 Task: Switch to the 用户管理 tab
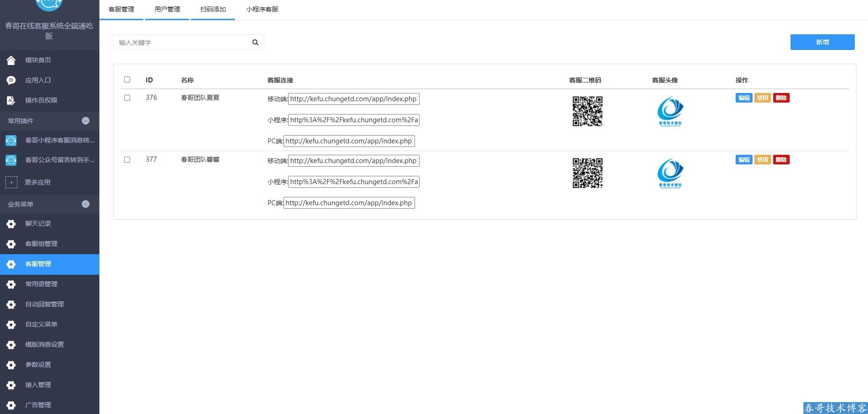(167, 9)
